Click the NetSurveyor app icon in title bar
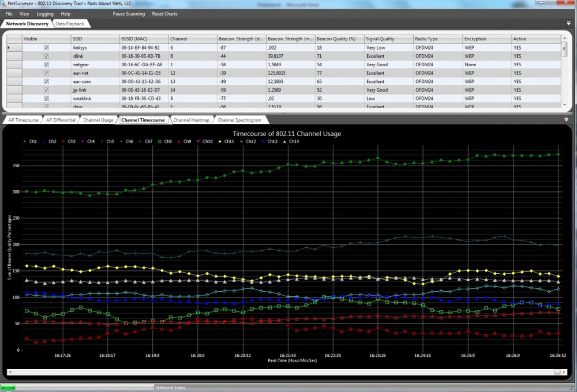This screenshot has width=577, height=392. [x=3, y=3]
